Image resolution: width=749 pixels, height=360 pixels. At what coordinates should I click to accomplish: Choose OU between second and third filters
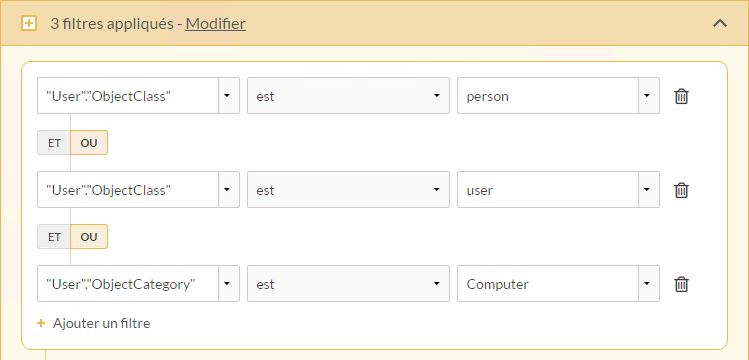click(89, 237)
